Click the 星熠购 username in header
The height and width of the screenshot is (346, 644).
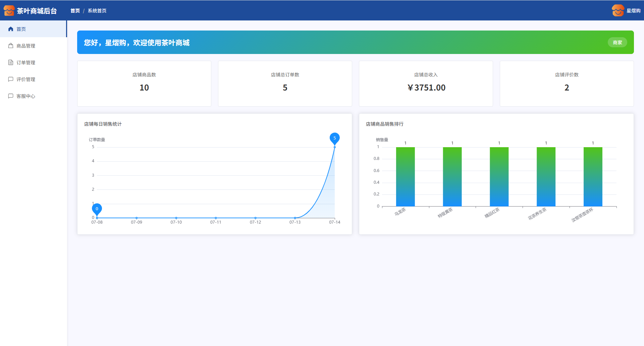pos(633,11)
